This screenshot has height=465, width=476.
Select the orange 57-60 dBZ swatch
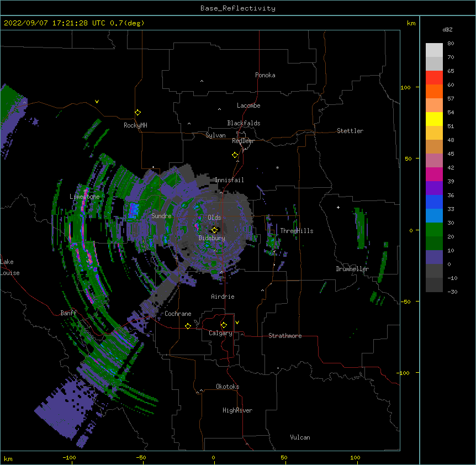coord(434,91)
